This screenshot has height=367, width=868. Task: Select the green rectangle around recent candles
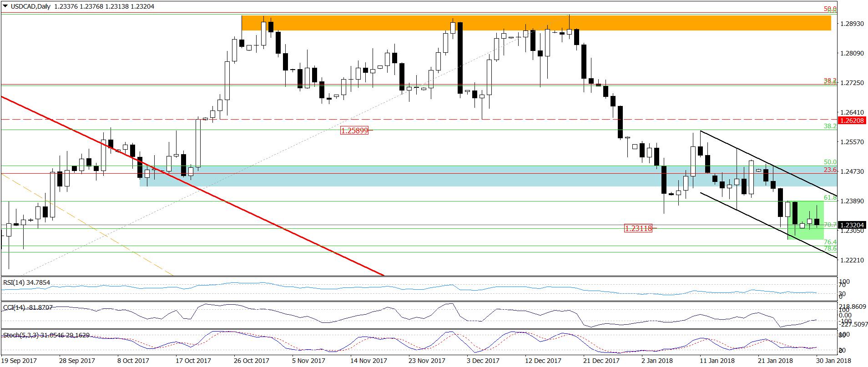pos(806,221)
